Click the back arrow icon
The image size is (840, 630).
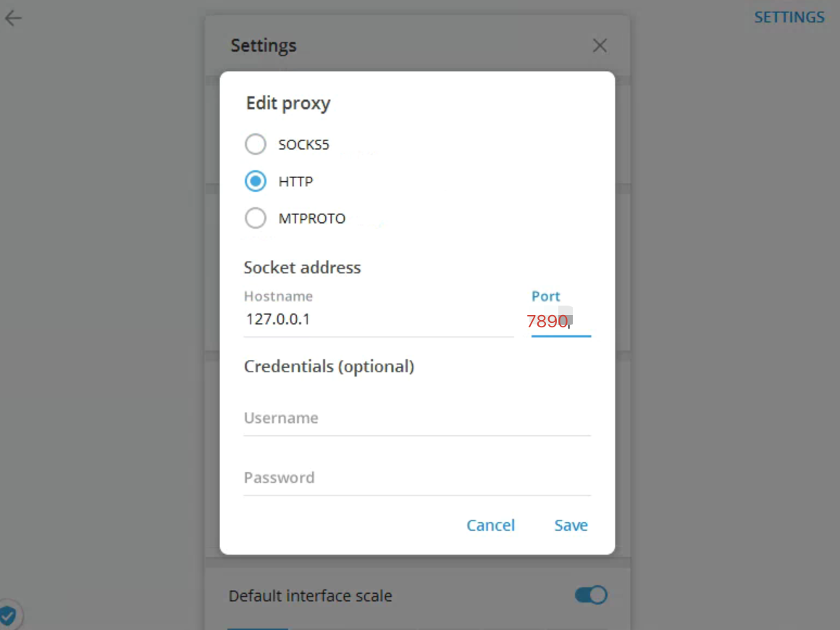click(x=13, y=19)
